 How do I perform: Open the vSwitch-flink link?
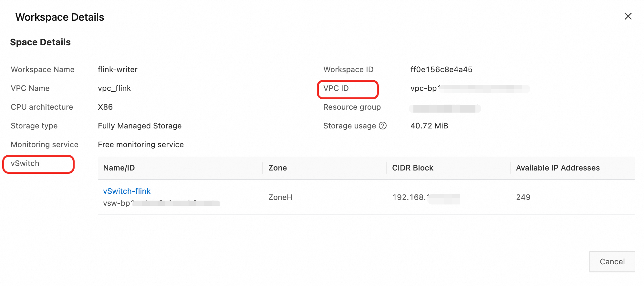pyautogui.click(x=127, y=191)
